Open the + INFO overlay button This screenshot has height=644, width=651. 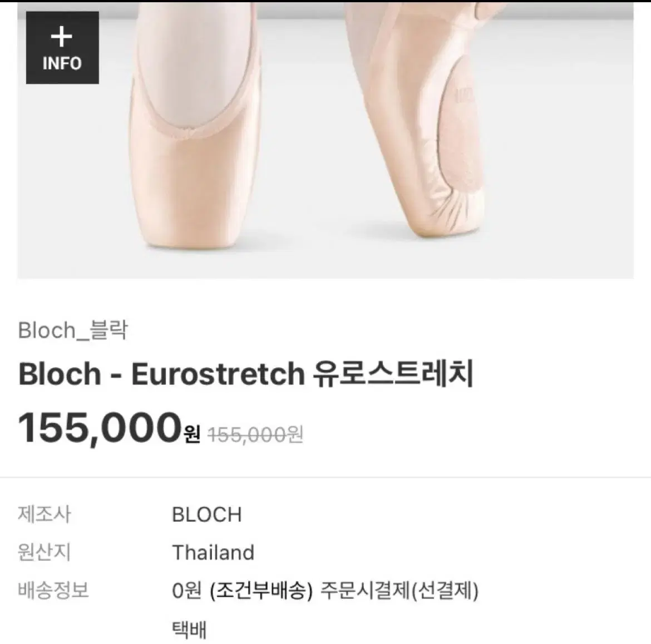point(62,48)
